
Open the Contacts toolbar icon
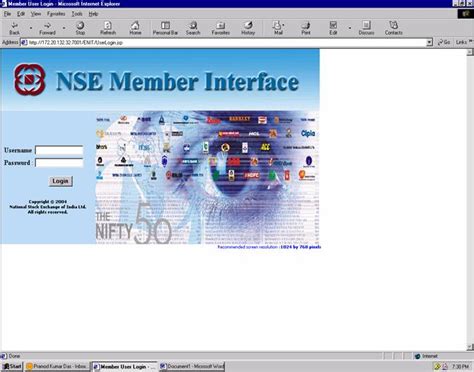[393, 28]
